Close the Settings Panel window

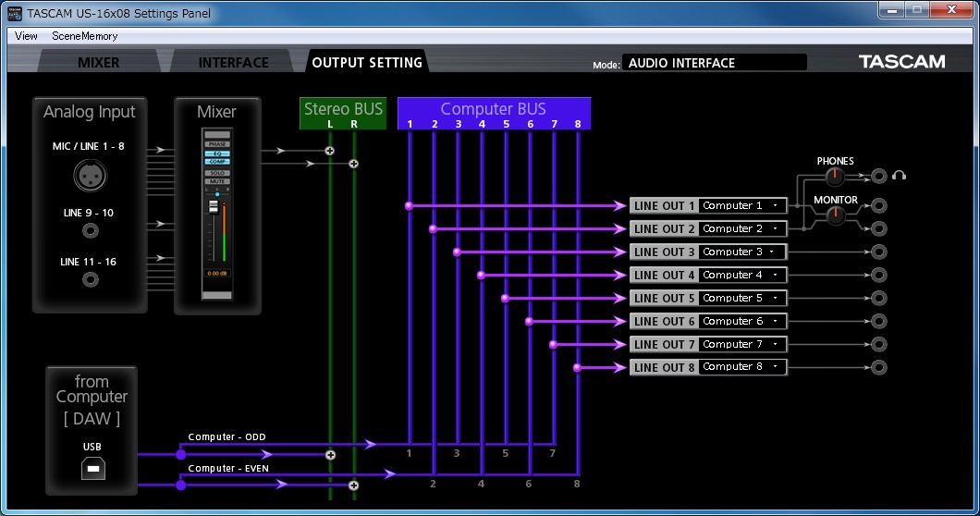pos(951,10)
